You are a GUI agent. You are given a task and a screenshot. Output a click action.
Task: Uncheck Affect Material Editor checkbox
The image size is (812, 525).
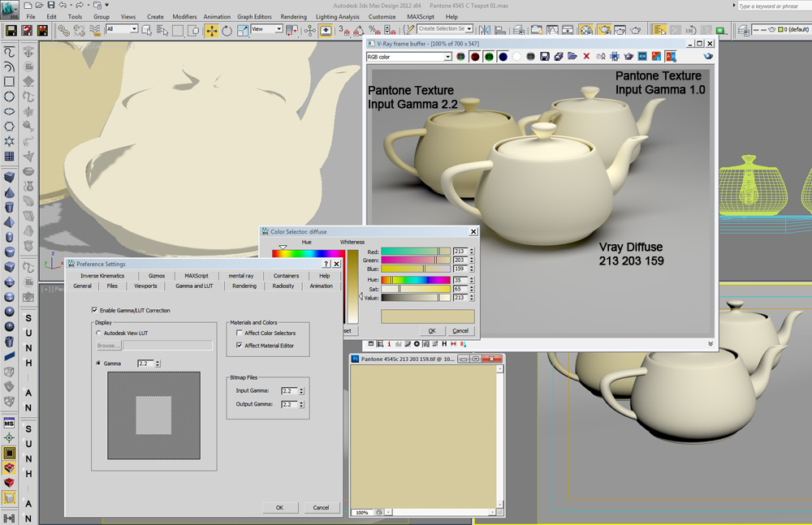click(x=240, y=346)
